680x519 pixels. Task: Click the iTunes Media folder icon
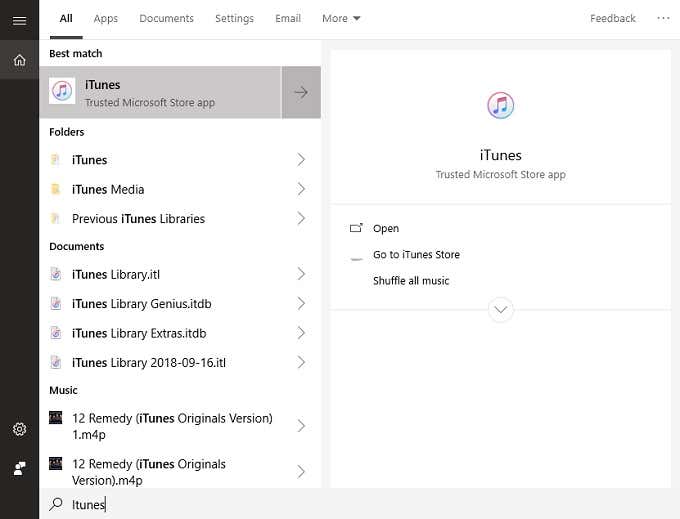click(56, 189)
